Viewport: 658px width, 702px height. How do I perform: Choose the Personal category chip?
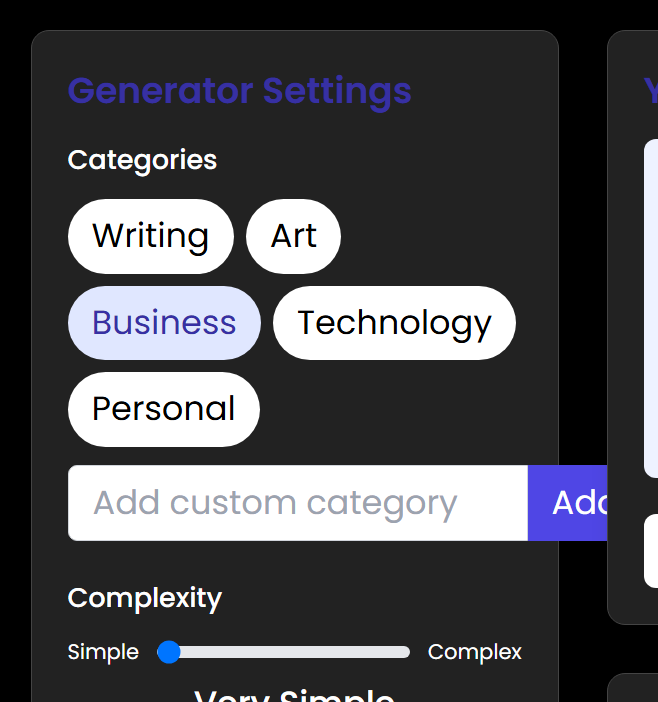[x=163, y=409]
